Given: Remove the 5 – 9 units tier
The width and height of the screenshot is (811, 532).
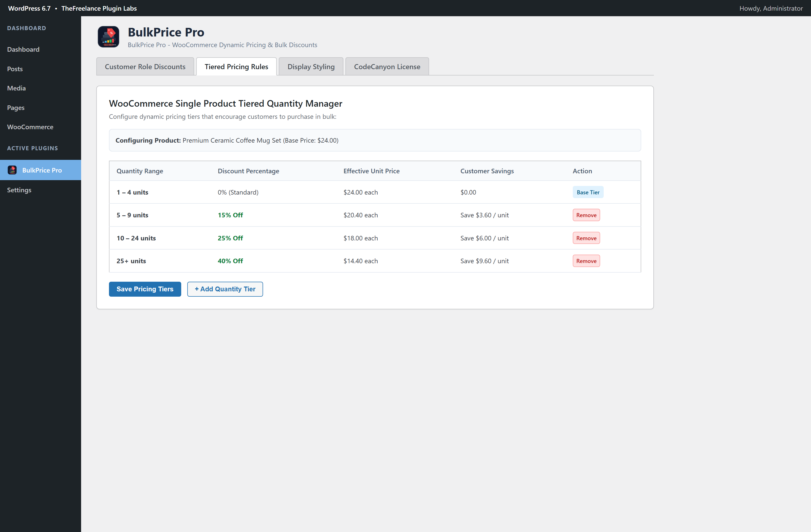Looking at the screenshot, I should tap(586, 215).
